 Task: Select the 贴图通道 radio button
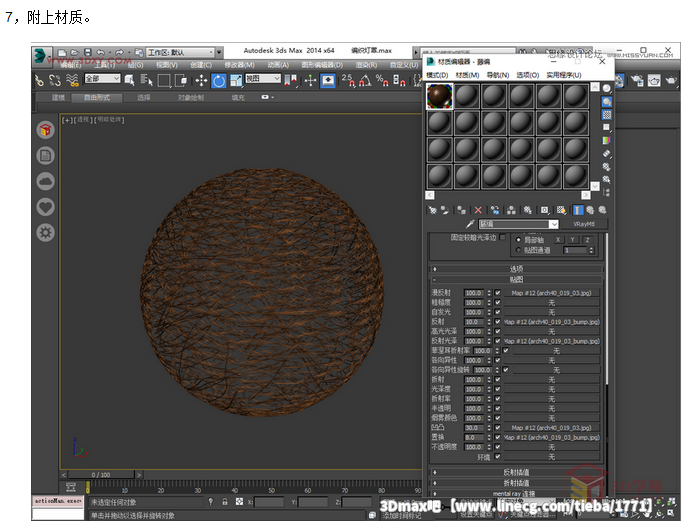519,250
